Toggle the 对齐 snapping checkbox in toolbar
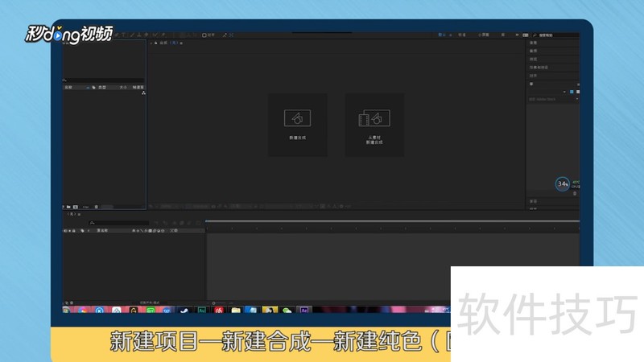This screenshot has width=644, height=362. [x=204, y=35]
